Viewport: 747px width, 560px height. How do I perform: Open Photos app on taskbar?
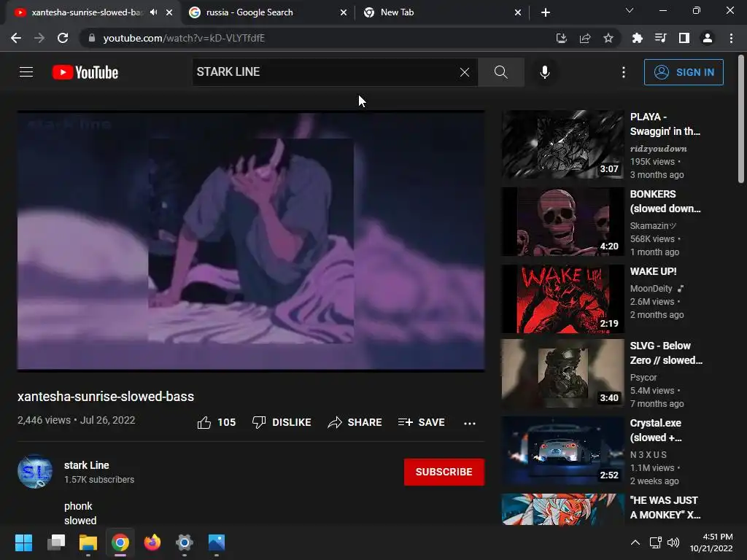(x=216, y=542)
